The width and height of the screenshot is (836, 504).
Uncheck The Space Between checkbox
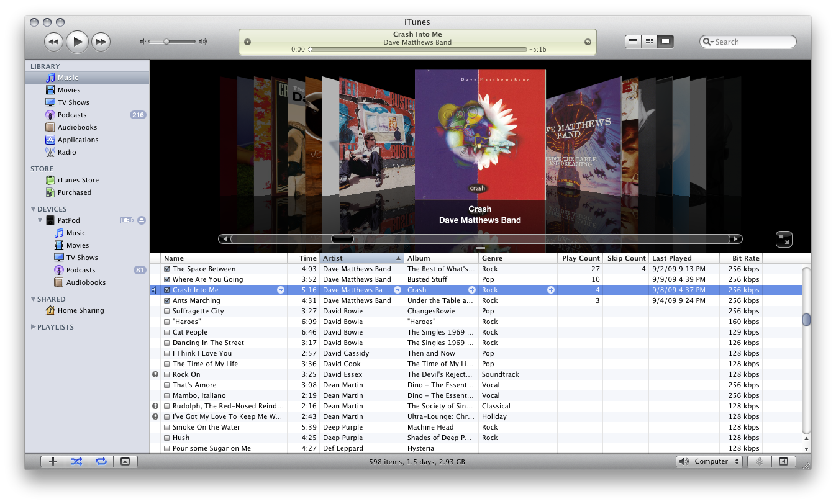(166, 269)
